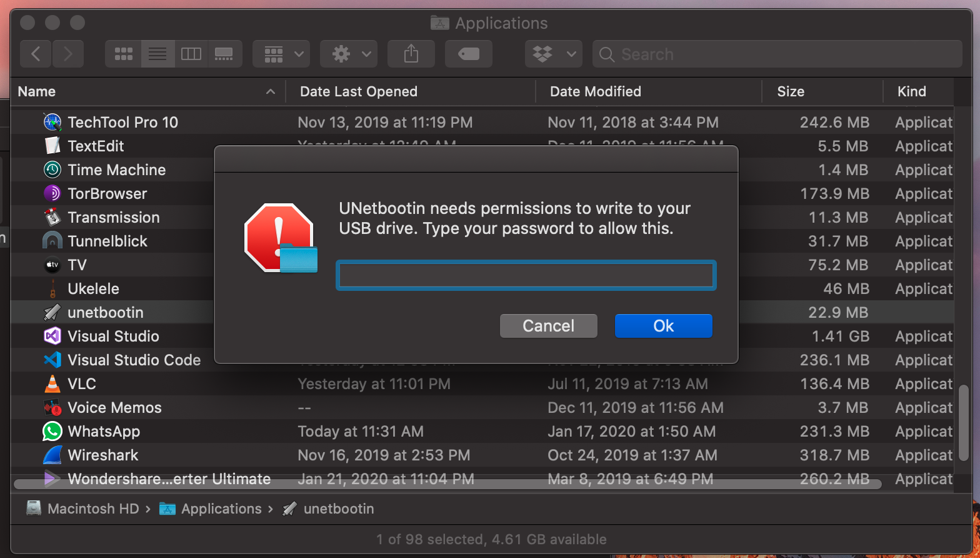Click the Time Machine app icon
This screenshot has width=980, height=558.
click(52, 170)
